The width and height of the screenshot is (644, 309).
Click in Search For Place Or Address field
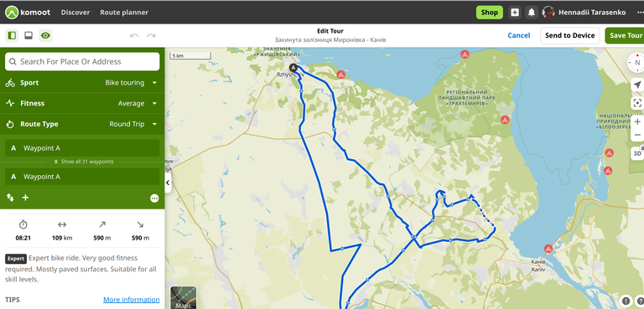(82, 62)
